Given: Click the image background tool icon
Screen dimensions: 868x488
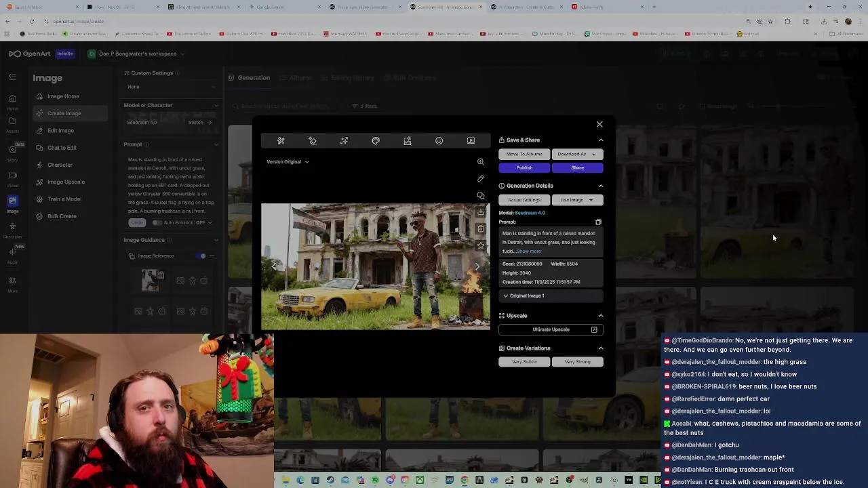Looking at the screenshot, I should click(x=408, y=141).
